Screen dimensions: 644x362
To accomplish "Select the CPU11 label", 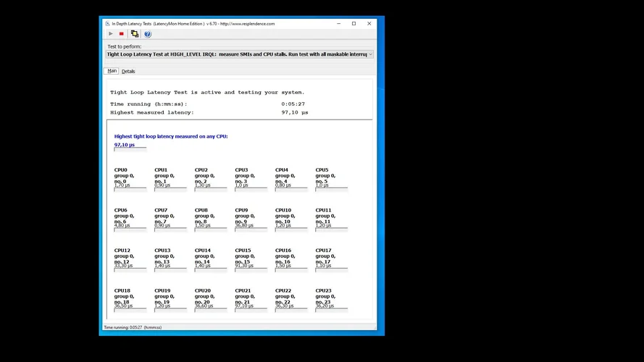I will 323,210.
